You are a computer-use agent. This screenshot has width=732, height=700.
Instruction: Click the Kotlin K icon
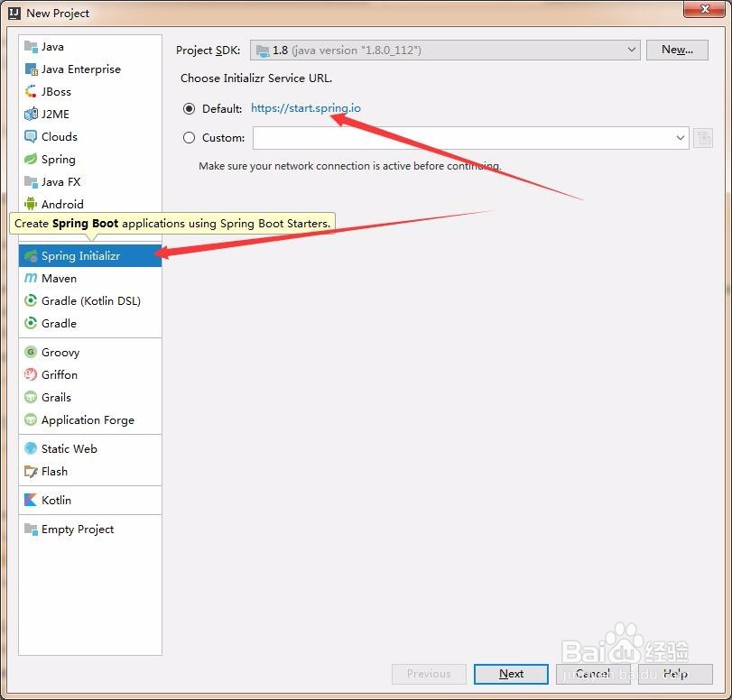click(x=31, y=500)
